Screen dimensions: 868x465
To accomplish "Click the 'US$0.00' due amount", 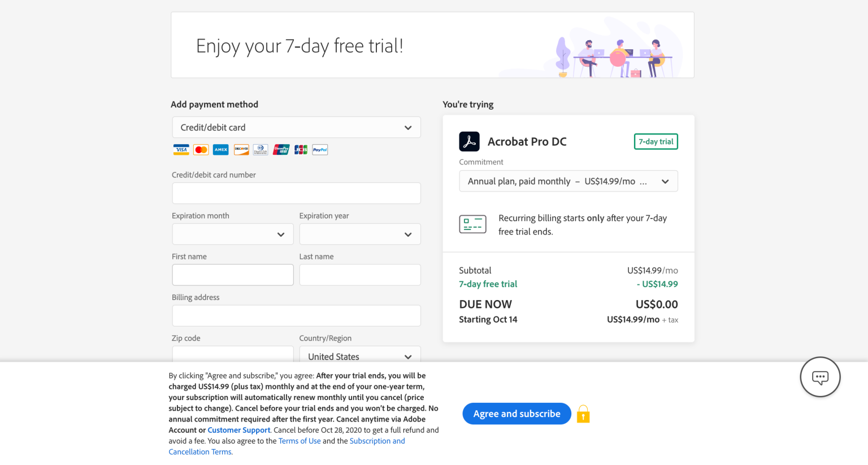I will 657,305.
